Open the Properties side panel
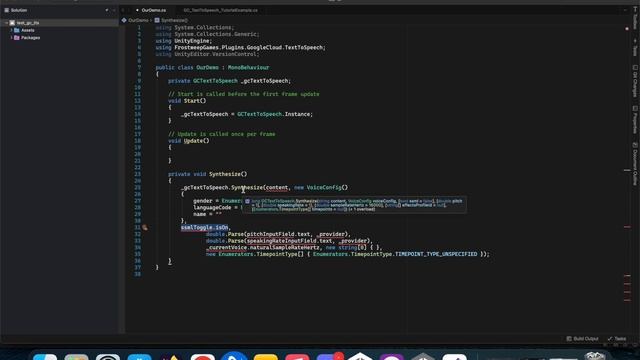Image resolution: width=640 pixels, height=360 pixels. point(635,120)
